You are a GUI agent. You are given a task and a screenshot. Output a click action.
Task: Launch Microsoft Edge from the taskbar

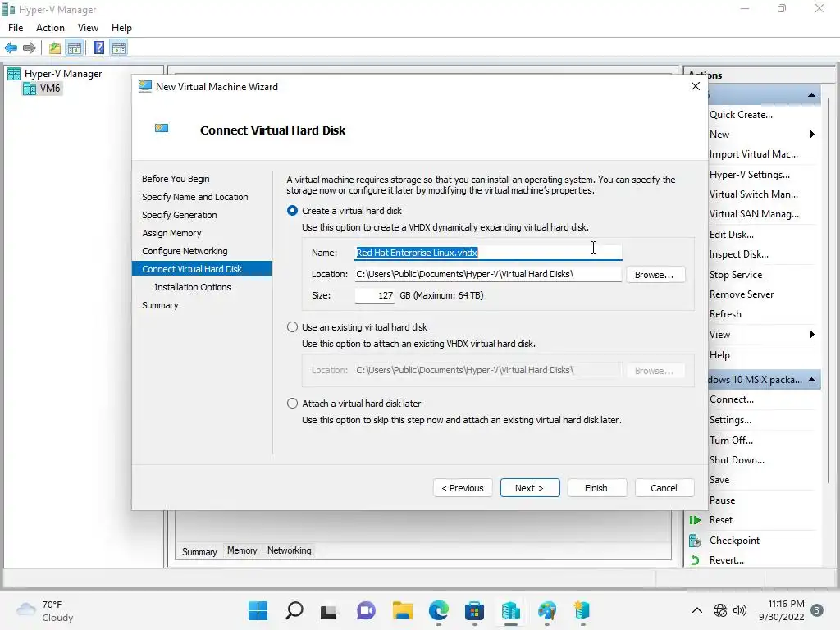438,610
